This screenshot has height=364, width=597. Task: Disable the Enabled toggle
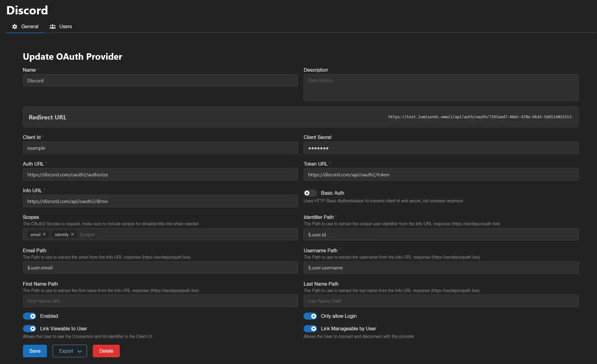tap(30, 316)
